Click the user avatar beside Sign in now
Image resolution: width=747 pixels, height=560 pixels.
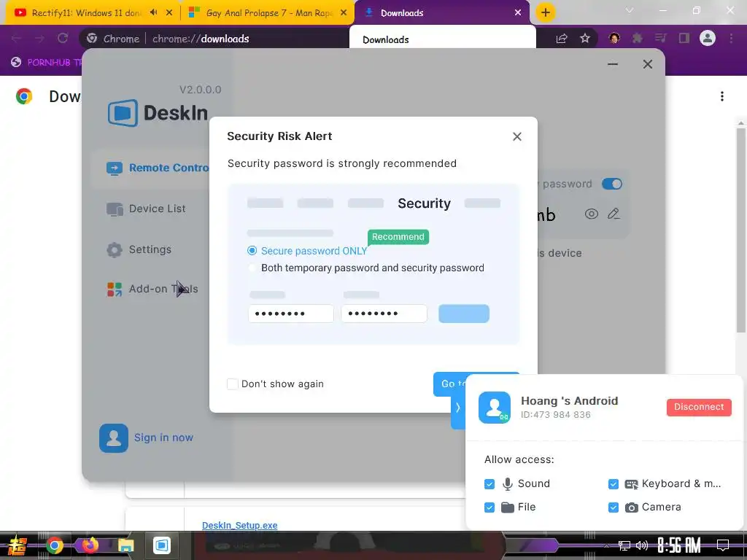click(x=113, y=438)
